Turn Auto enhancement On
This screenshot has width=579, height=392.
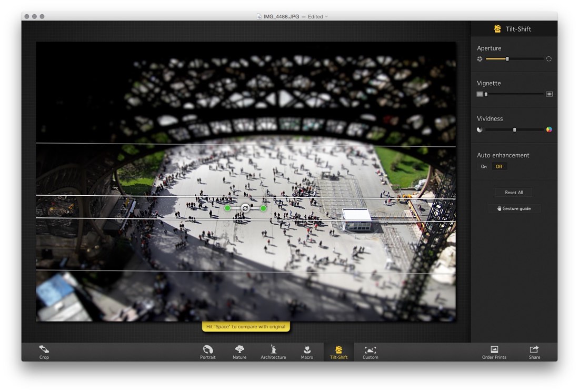point(484,166)
